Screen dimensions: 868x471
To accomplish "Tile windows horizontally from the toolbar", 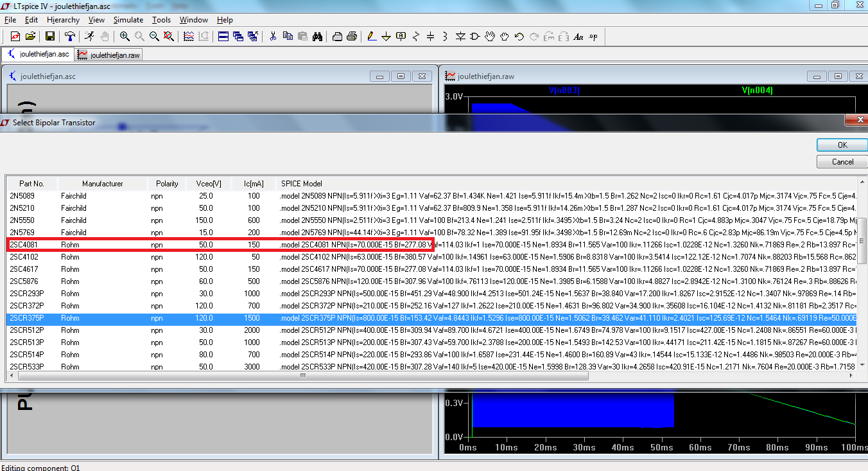I will click(223, 36).
